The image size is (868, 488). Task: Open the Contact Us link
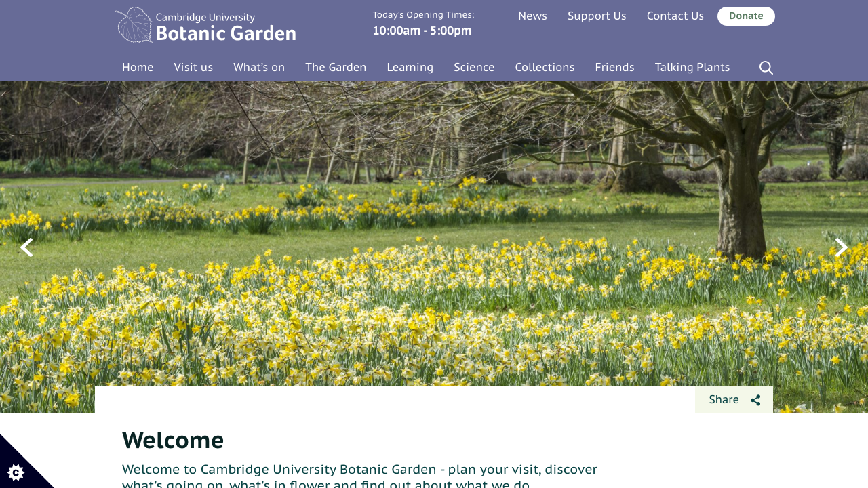[x=675, y=15]
